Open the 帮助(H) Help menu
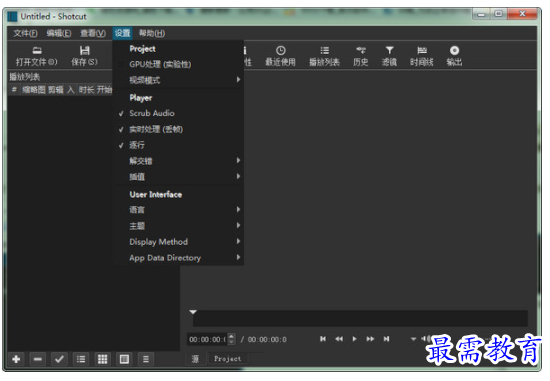The width and height of the screenshot is (550, 381). pyautogui.click(x=152, y=33)
